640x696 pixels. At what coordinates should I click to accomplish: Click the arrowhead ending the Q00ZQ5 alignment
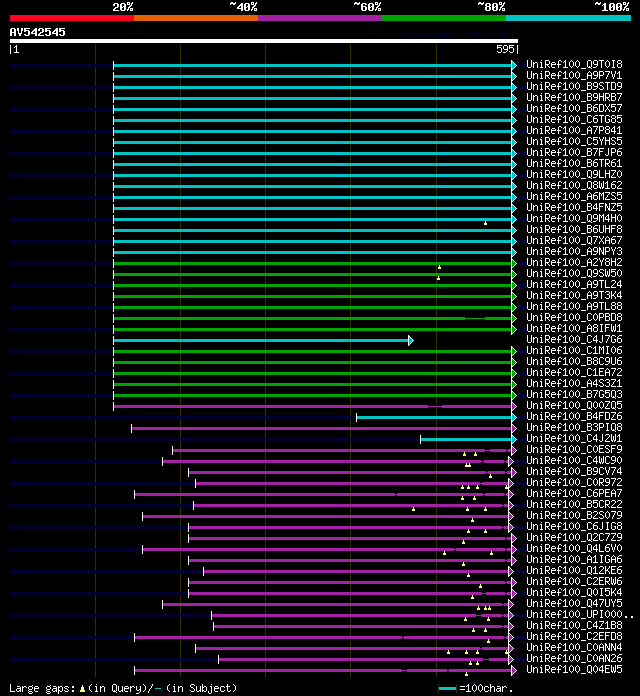tap(514, 406)
